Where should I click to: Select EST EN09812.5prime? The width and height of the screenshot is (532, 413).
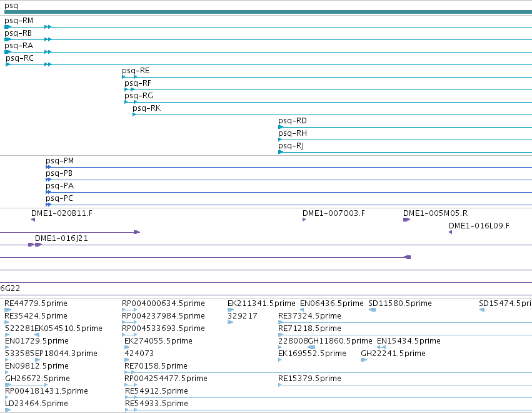[x=37, y=367]
